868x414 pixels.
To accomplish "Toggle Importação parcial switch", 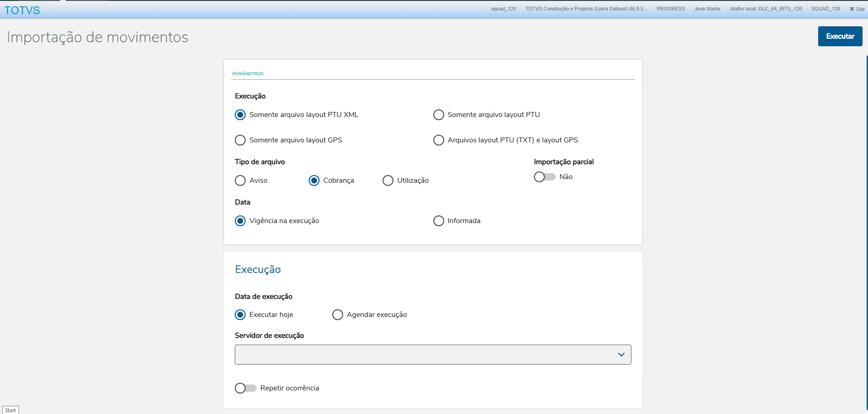I will [x=544, y=177].
